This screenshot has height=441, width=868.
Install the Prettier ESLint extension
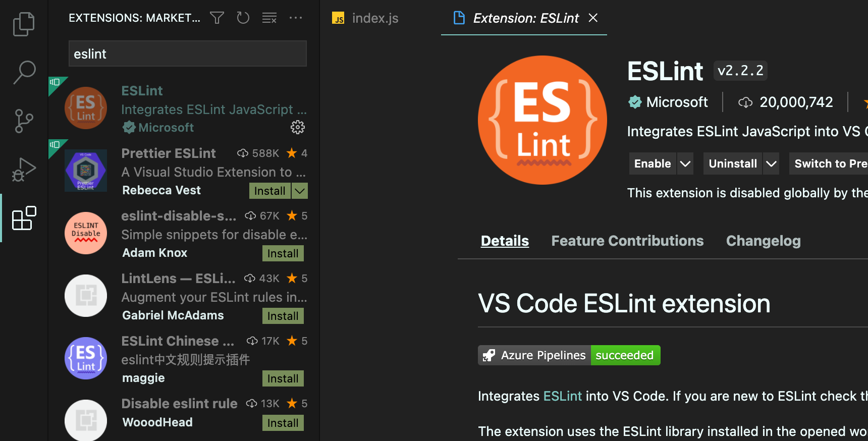(270, 191)
